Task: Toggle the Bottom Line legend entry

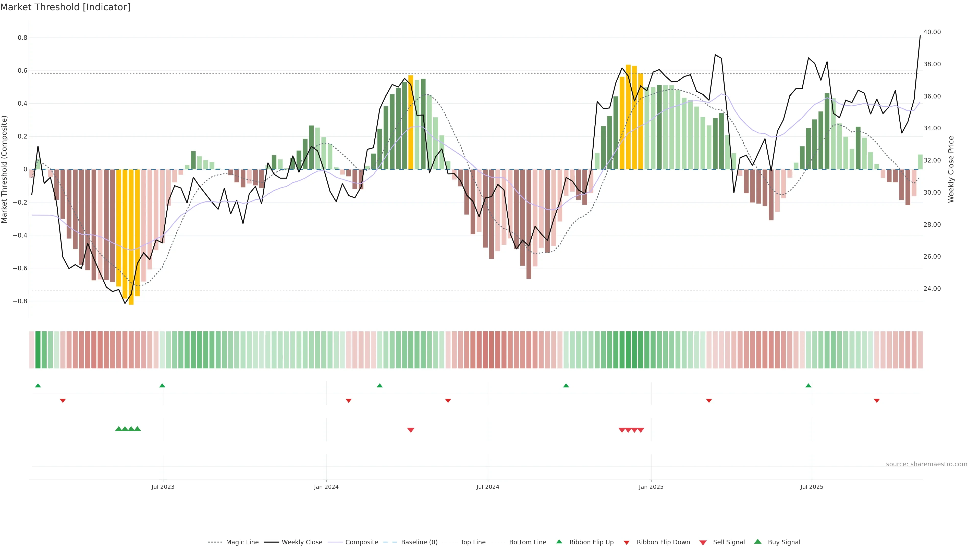Action: 527,542
